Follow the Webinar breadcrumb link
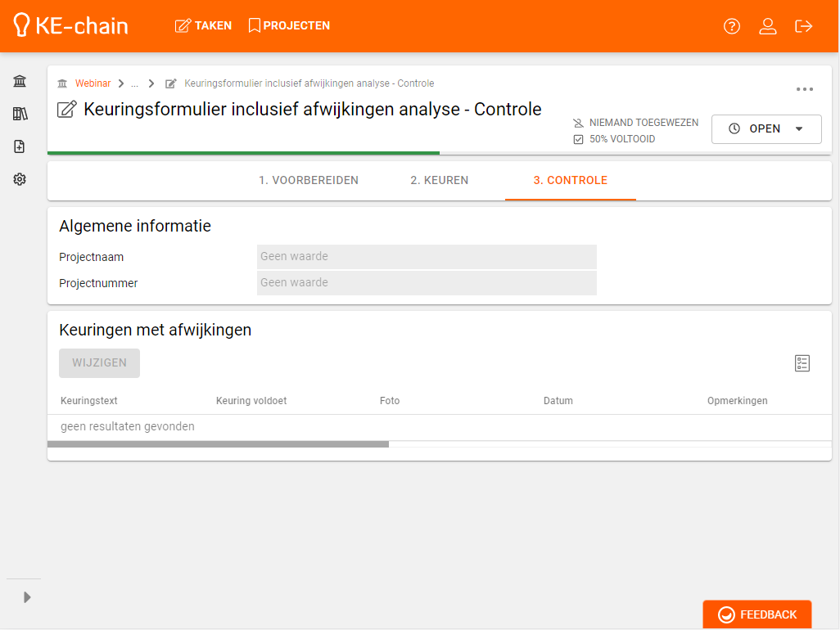Screen dimensions: 840x630 tap(93, 83)
